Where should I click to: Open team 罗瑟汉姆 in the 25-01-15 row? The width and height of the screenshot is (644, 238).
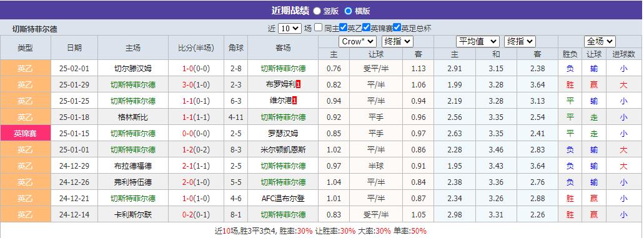coord(283,134)
